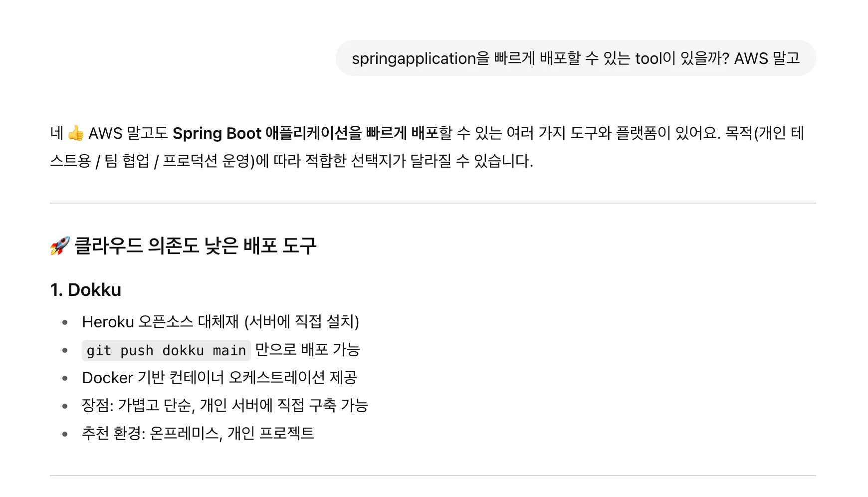
Task: Click the word 'Heroku' in the first bullet
Action: click(108, 322)
